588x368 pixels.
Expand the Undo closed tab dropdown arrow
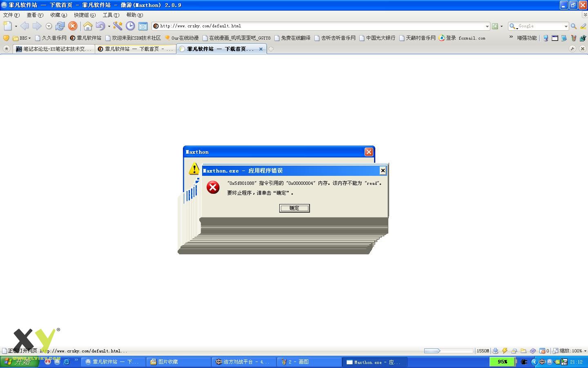(x=109, y=26)
